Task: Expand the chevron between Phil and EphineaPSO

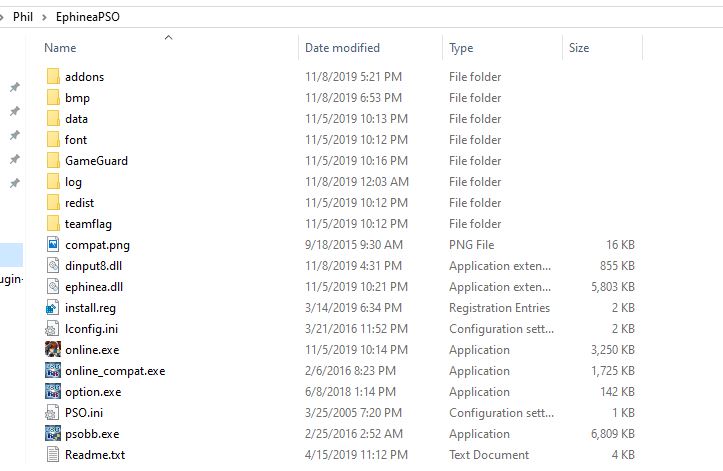Action: (x=44, y=18)
